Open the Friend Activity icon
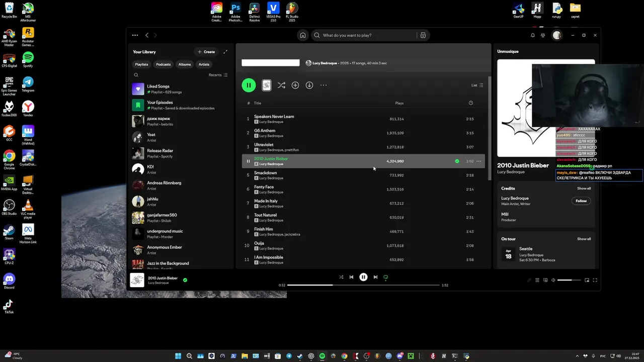 pyautogui.click(x=543, y=35)
